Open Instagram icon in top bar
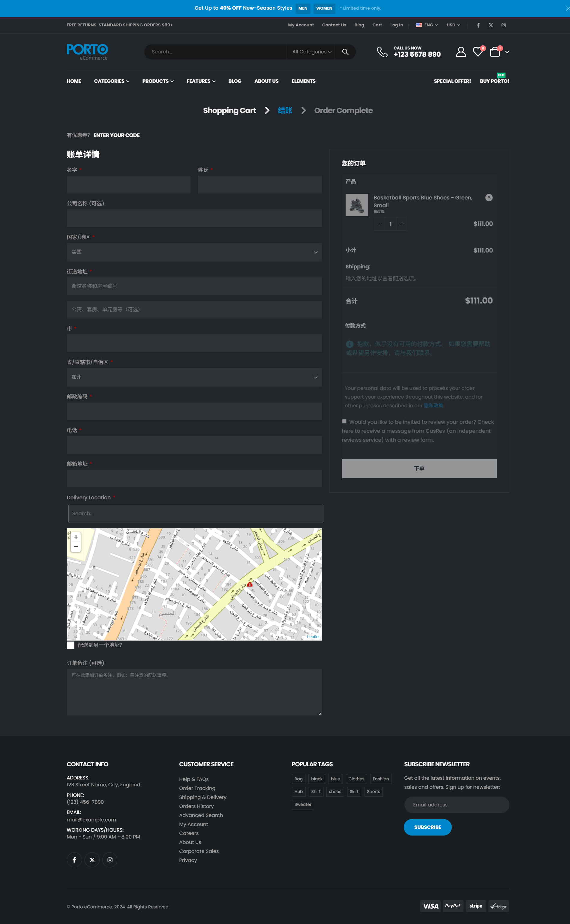Viewport: 570px width, 924px height. click(x=503, y=25)
